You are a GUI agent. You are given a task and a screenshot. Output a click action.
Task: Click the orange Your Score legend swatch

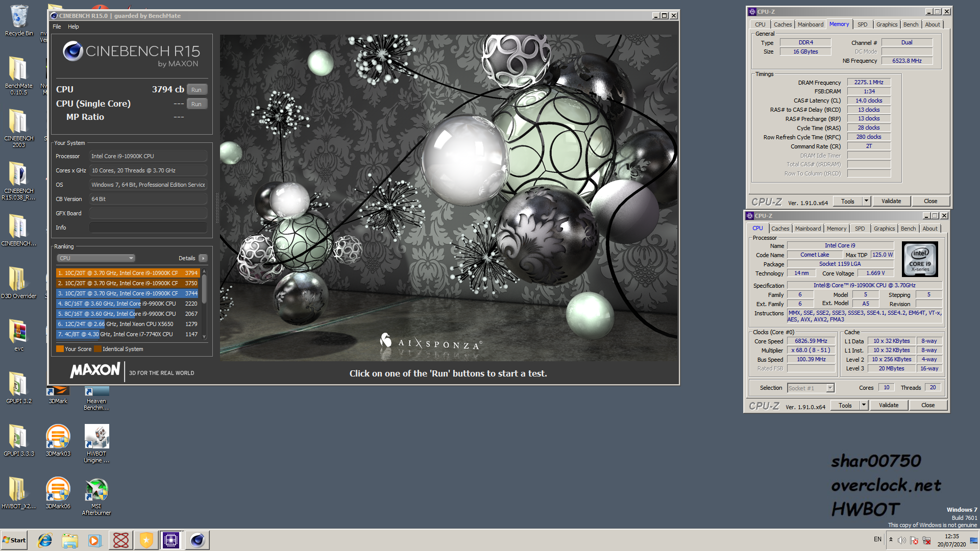[x=60, y=349]
